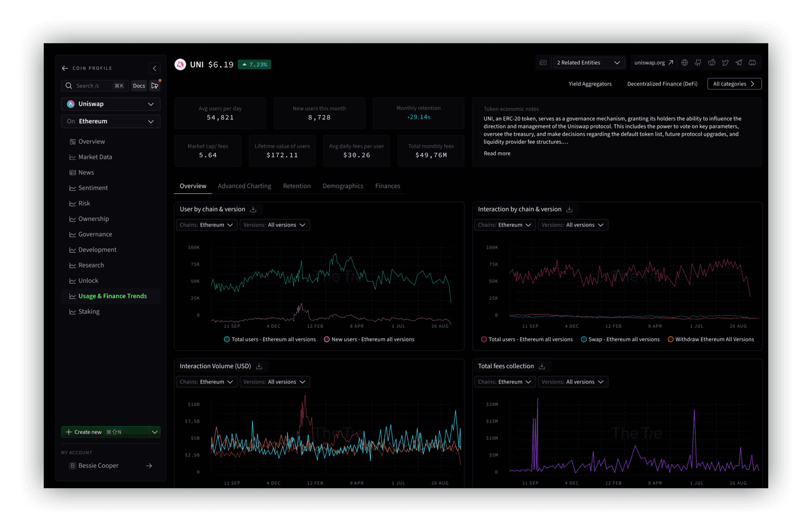The height and width of the screenshot is (532, 812).
Task: Select Usage & Finance Trends in the sidebar
Action: (x=111, y=296)
